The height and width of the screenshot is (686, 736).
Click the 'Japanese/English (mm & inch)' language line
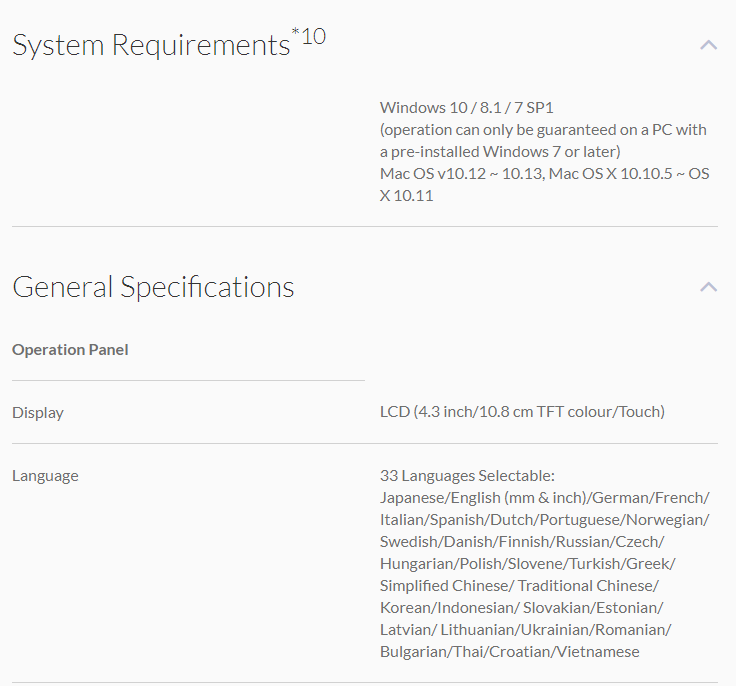[x=544, y=498]
